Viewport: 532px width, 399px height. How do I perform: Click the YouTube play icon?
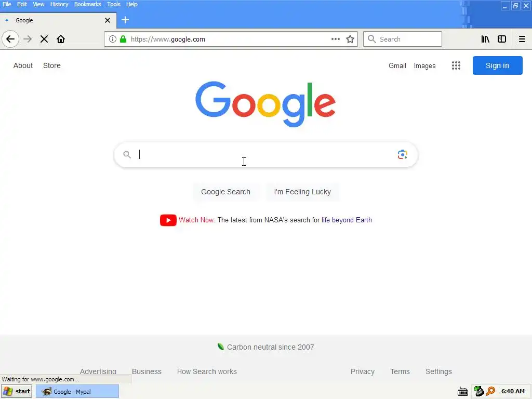pos(168,220)
